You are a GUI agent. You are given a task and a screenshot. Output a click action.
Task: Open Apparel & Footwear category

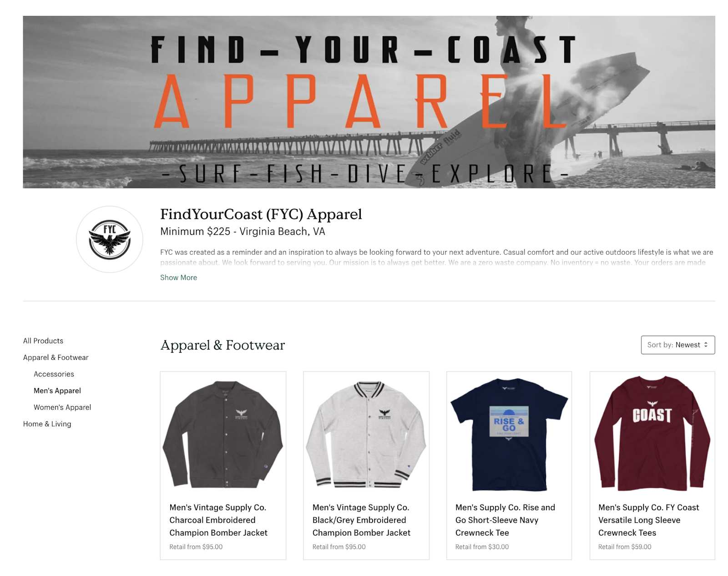pos(56,358)
